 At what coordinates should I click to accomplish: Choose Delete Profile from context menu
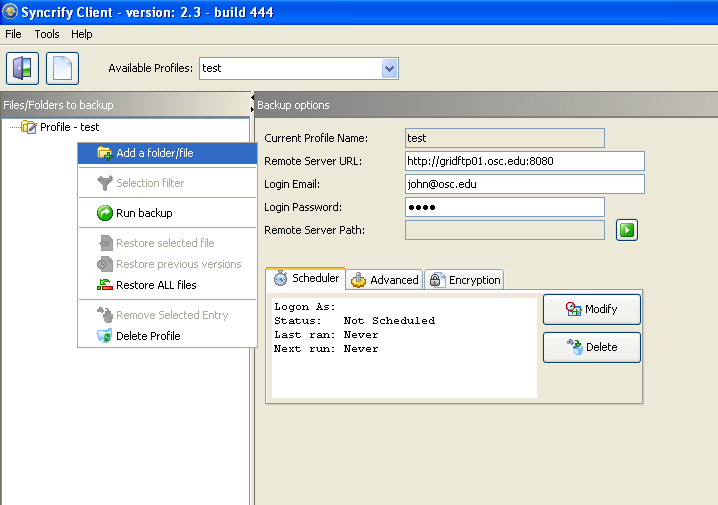coord(167,336)
